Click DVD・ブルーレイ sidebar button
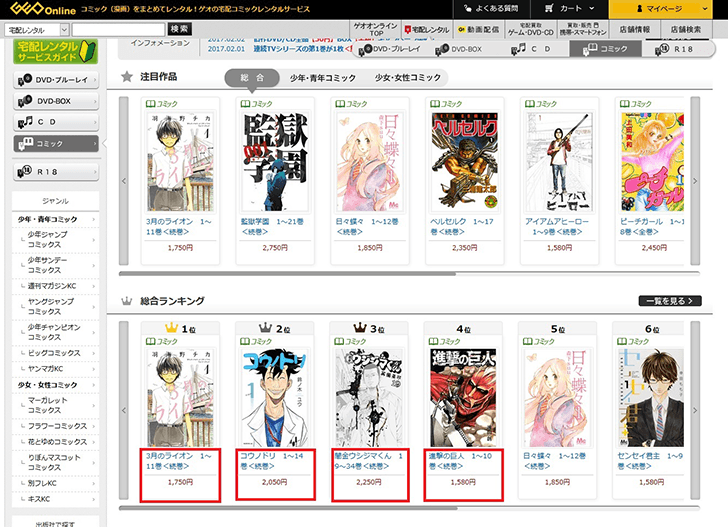This screenshot has width=728, height=527. (x=56, y=80)
